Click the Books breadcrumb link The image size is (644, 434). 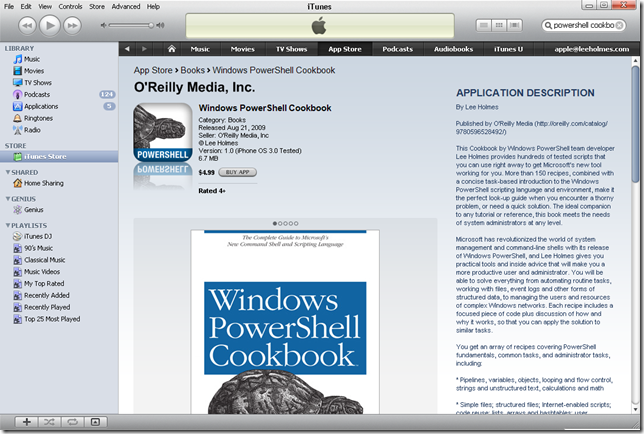coord(192,70)
